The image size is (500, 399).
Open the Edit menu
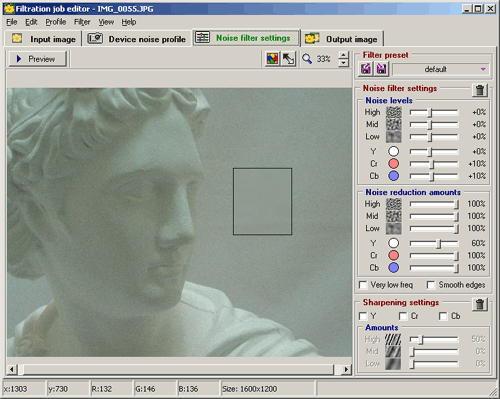[x=31, y=22]
